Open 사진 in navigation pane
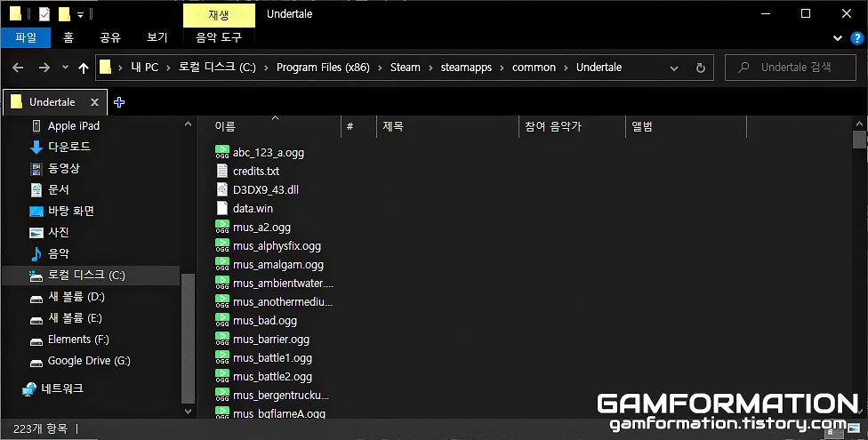 coord(58,233)
